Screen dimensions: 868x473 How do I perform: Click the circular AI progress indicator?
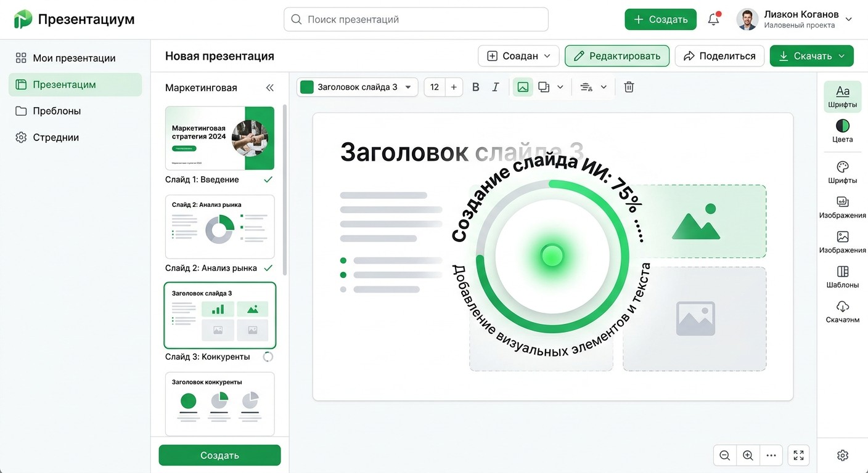point(552,256)
